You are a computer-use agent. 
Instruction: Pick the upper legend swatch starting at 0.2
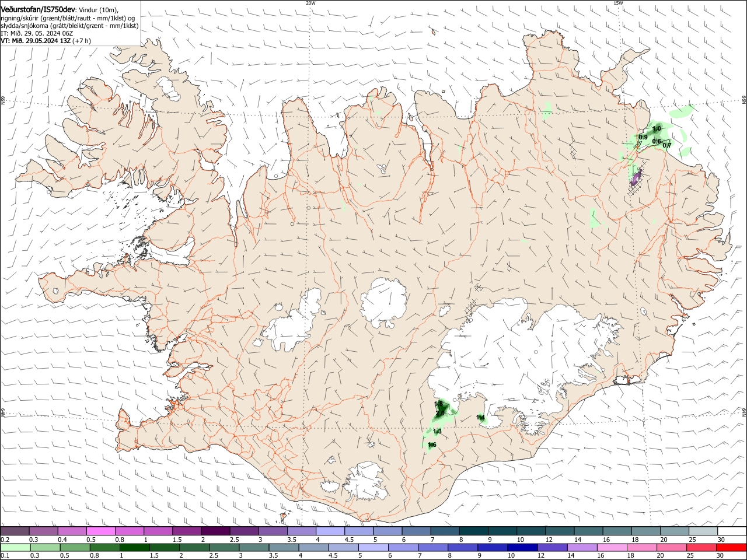(15, 531)
